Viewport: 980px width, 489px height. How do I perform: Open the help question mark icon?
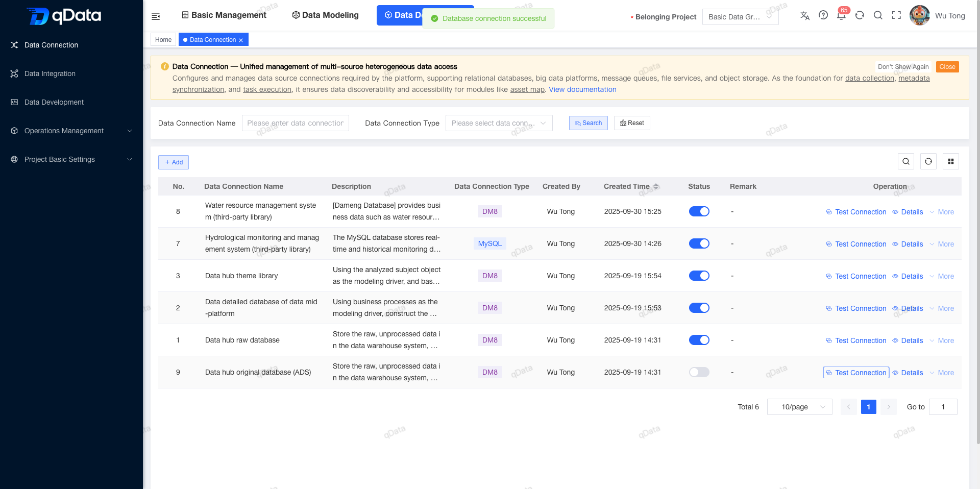coord(823,15)
